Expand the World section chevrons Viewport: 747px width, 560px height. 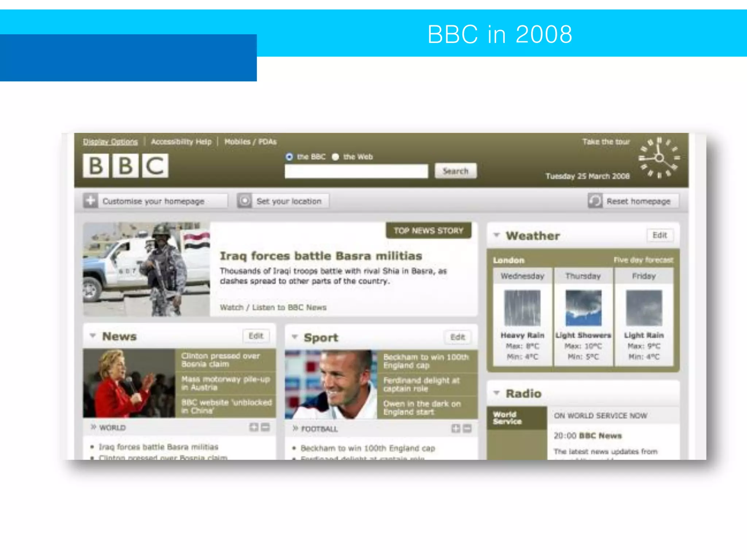pos(93,427)
